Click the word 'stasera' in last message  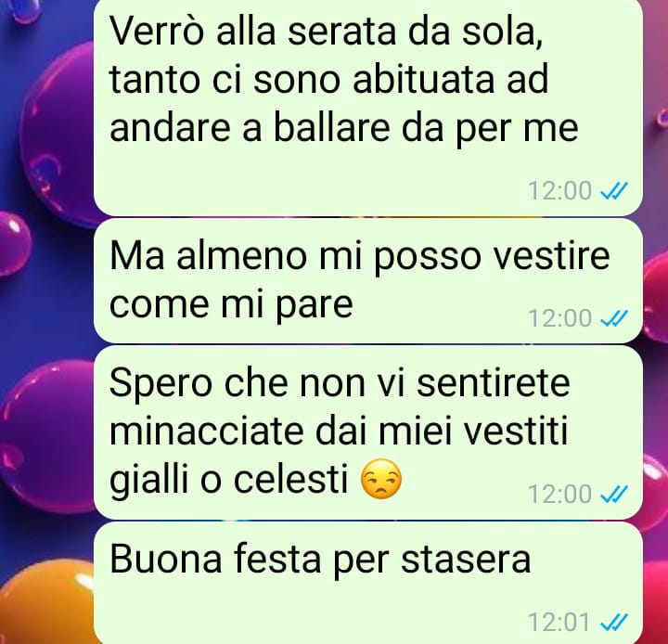[x=466, y=560]
